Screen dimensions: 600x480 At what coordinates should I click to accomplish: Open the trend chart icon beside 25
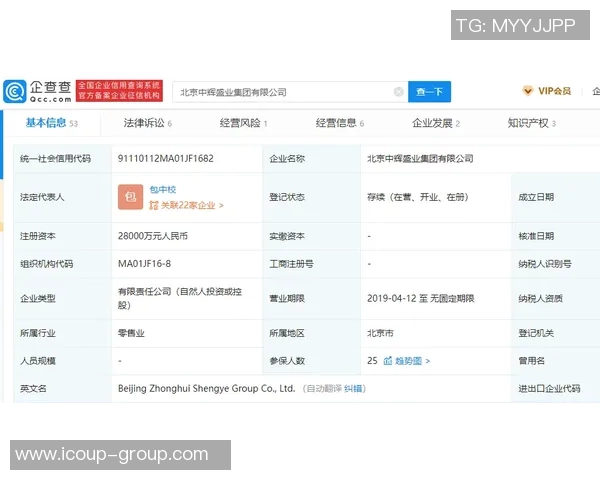tap(388, 361)
